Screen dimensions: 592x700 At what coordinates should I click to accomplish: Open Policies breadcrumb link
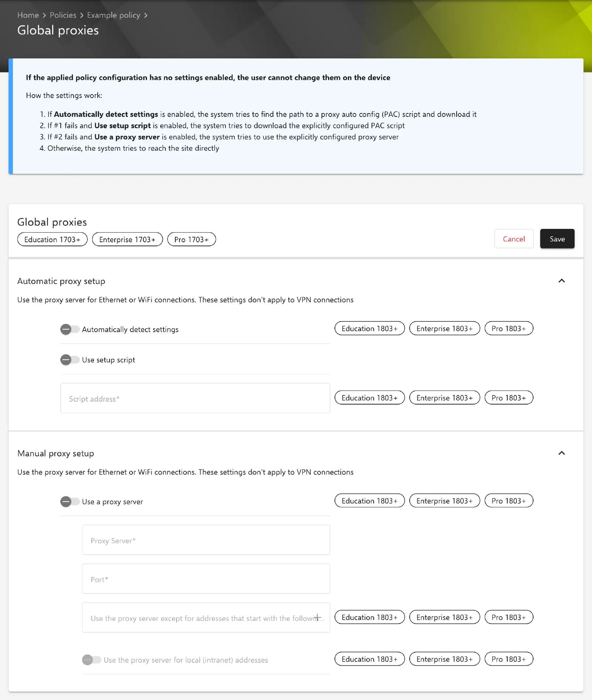pos(63,15)
